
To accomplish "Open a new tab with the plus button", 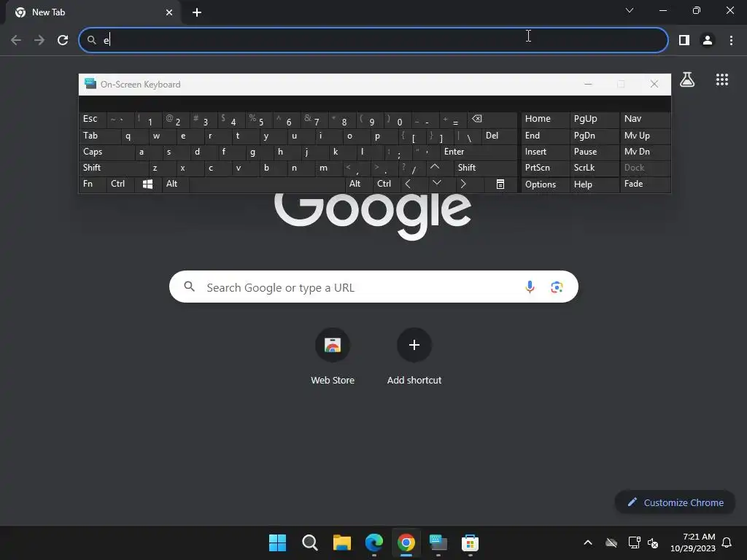I will click(x=197, y=12).
